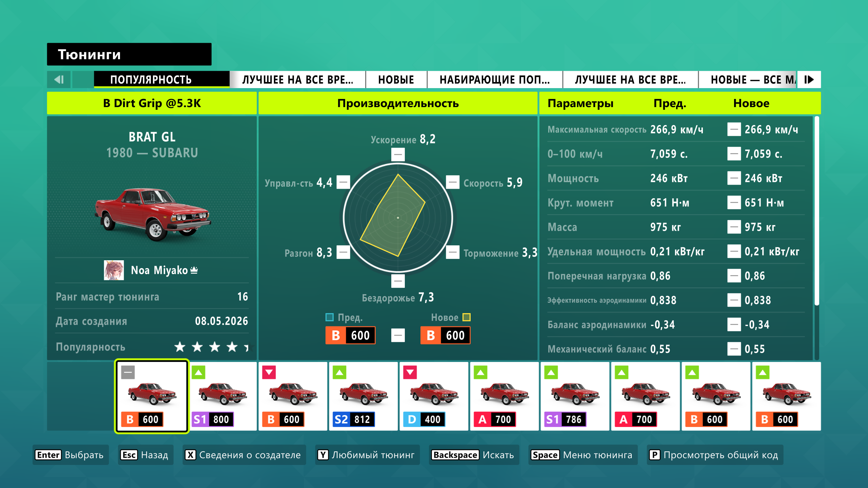Click the green up arrow on S1 800 card
The width and height of the screenshot is (868, 488).
[x=198, y=372]
